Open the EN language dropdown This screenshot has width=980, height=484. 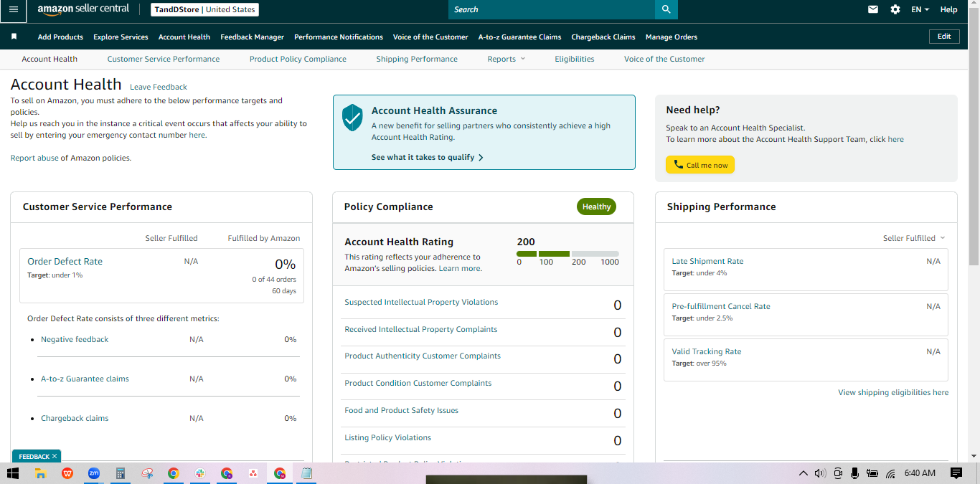(920, 9)
